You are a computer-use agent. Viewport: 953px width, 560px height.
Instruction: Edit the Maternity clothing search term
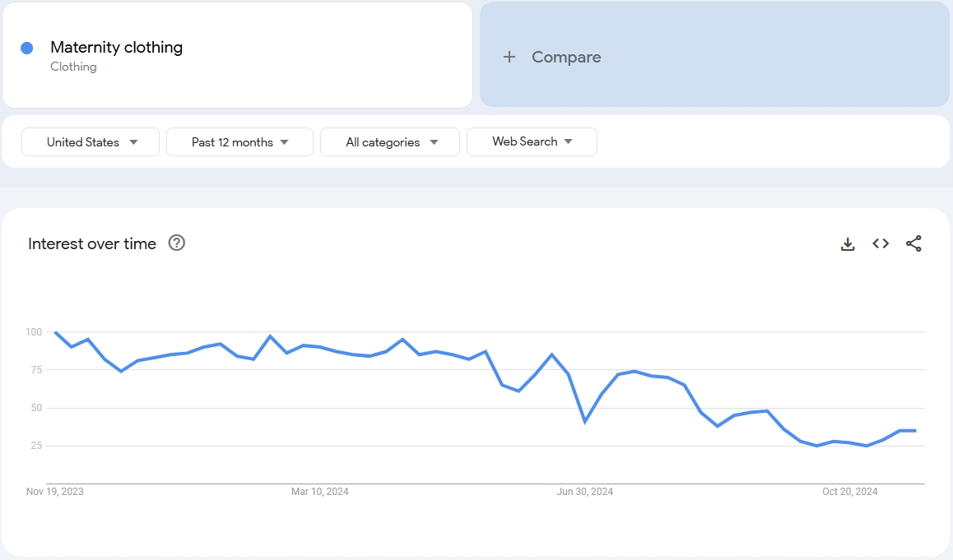116,47
